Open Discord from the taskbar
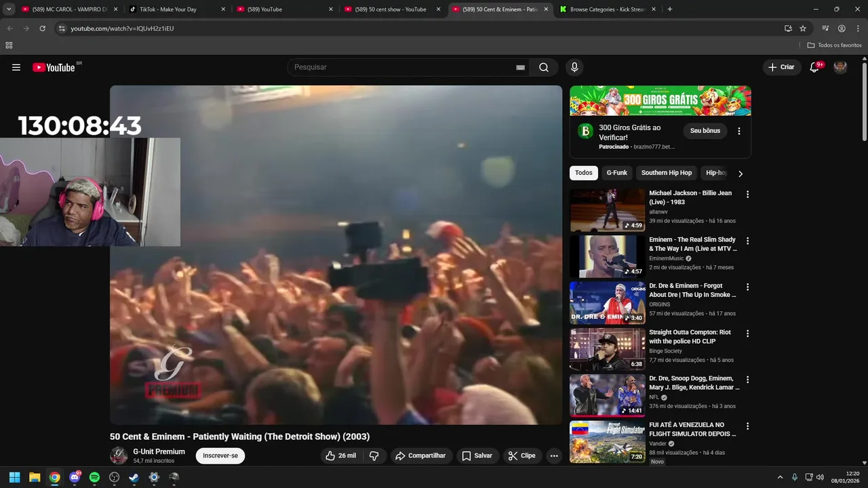Image resolution: width=868 pixels, height=488 pixels. coord(75,477)
